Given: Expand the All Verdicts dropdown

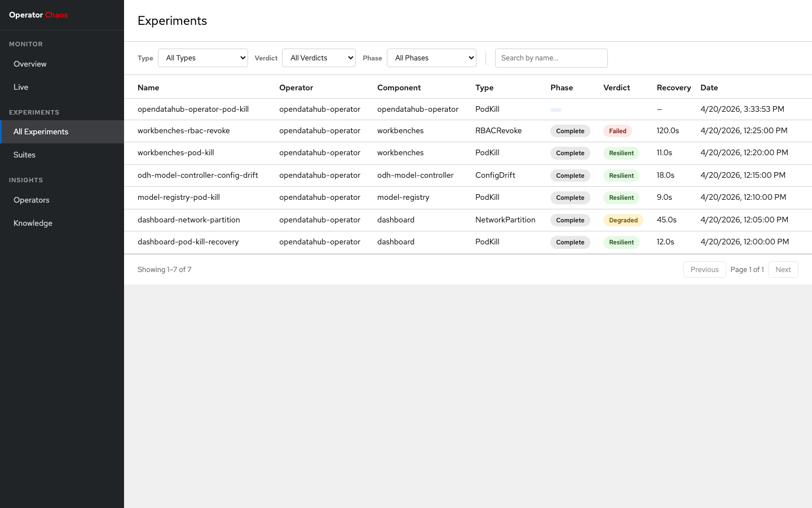Looking at the screenshot, I should 319,58.
